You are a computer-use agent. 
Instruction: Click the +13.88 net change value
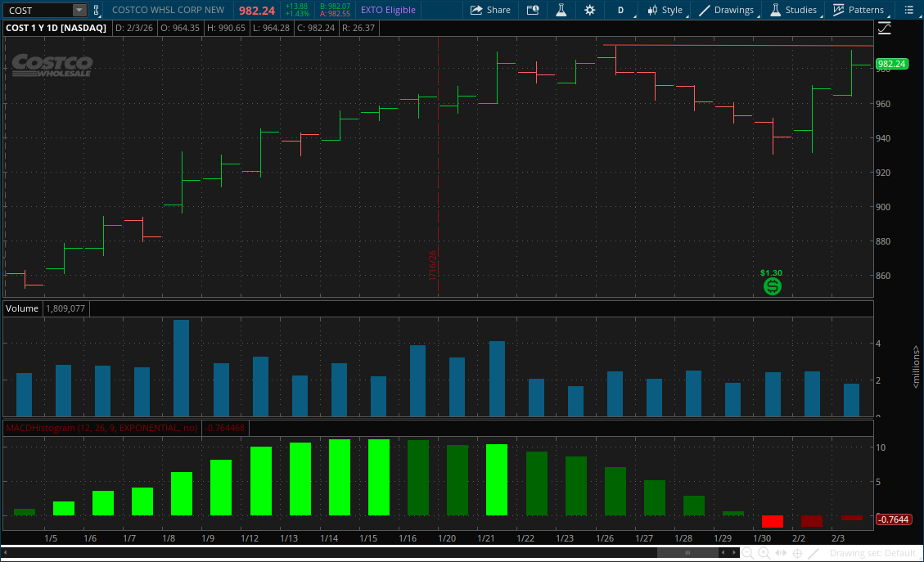point(296,7)
